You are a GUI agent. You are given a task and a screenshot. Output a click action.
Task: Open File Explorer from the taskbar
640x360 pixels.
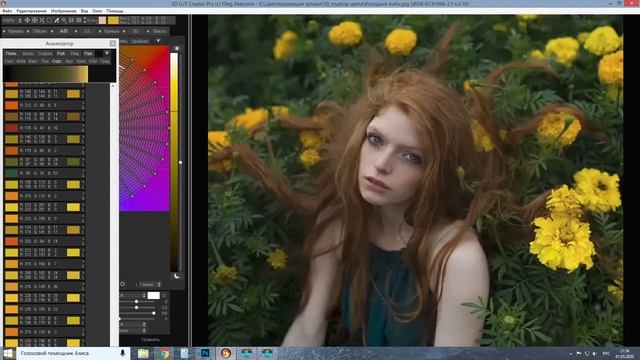(x=143, y=353)
